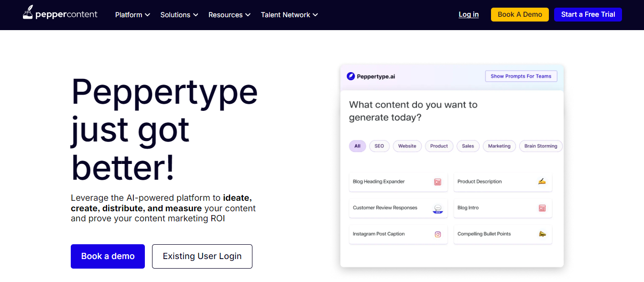Screen dimensions: 644x282
Task: Click the Blog Heading Expander icon
Action: 437,182
